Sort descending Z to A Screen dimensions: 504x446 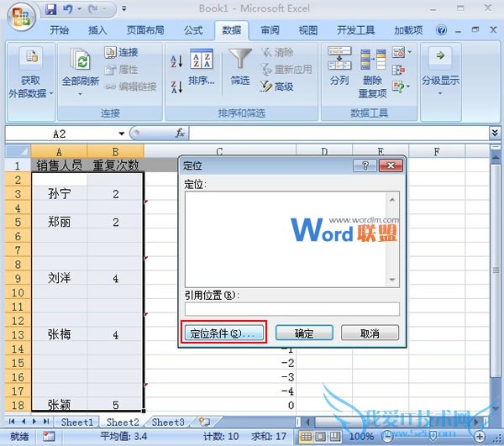click(x=176, y=87)
